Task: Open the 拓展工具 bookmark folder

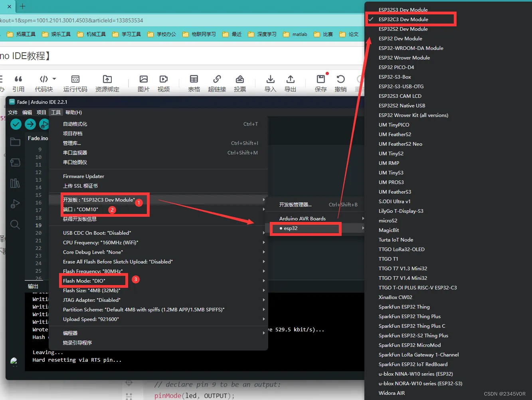Action: pyautogui.click(x=21, y=34)
